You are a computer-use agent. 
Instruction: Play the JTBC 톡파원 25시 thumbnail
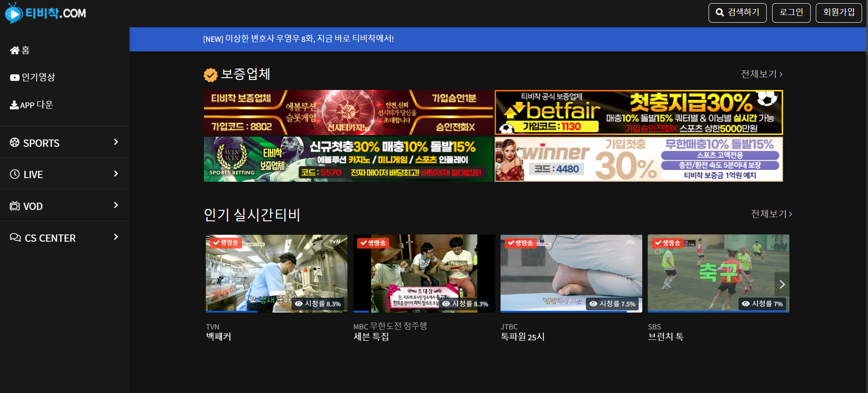coord(571,274)
